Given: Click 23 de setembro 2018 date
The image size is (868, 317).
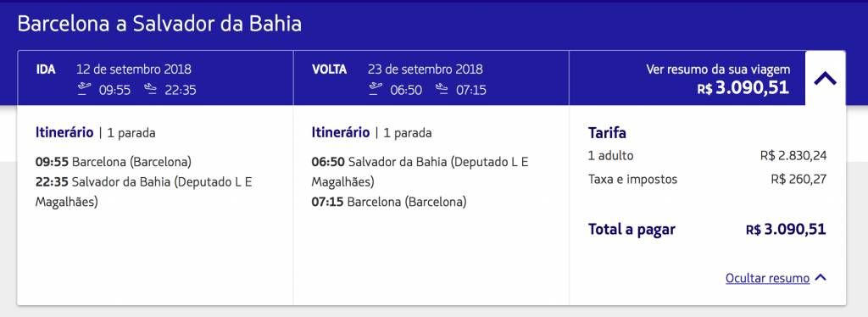Looking at the screenshot, I should (426, 70).
